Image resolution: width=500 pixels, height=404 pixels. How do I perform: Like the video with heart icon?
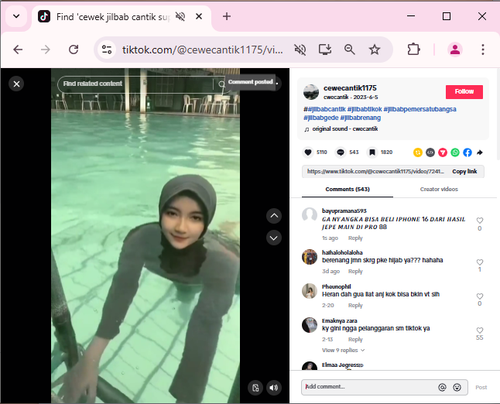point(308,152)
